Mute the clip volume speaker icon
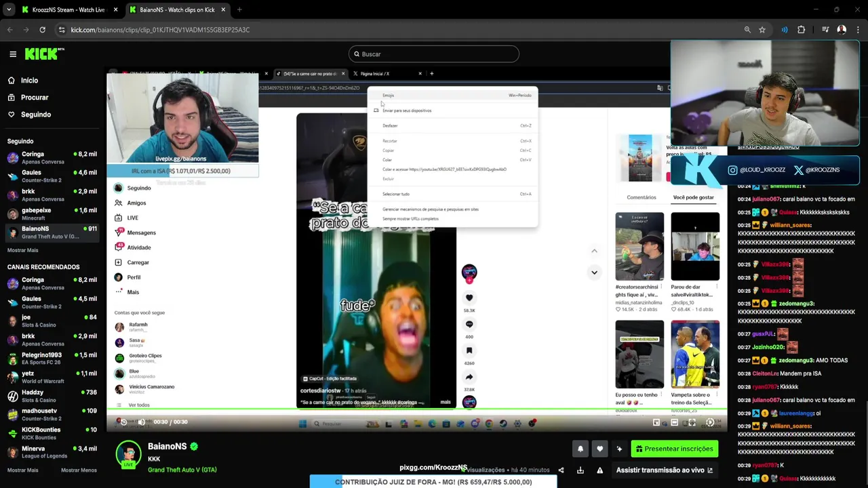The image size is (868, 488). click(x=142, y=422)
